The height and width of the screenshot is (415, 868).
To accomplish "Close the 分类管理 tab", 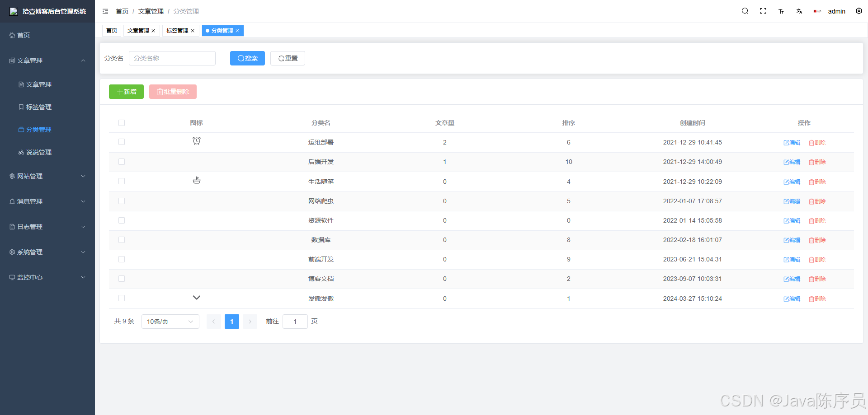I will (x=237, y=31).
